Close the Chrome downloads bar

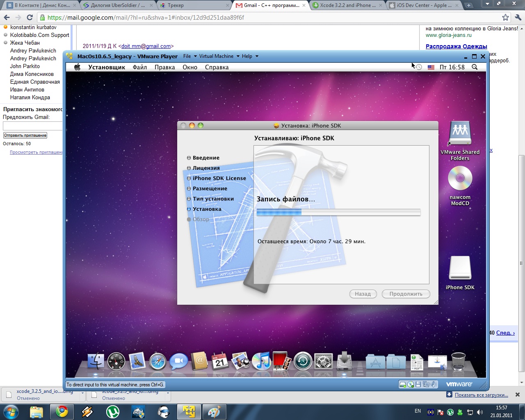(518, 395)
